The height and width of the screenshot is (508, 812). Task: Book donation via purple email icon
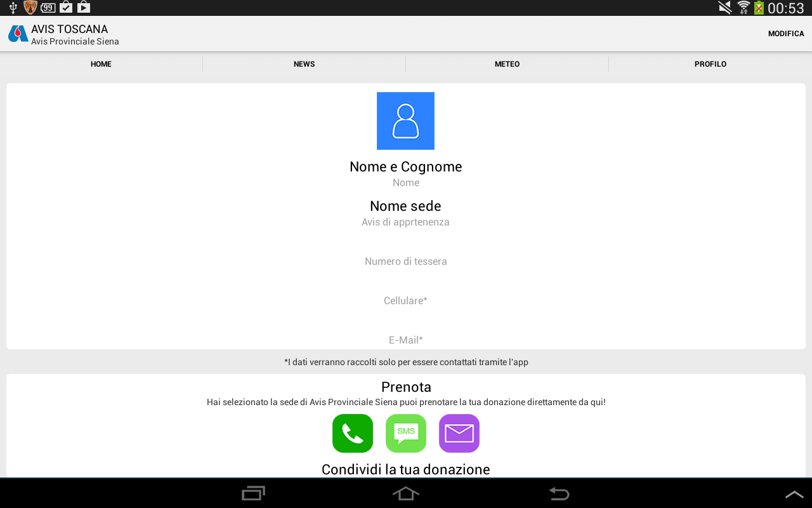(459, 433)
